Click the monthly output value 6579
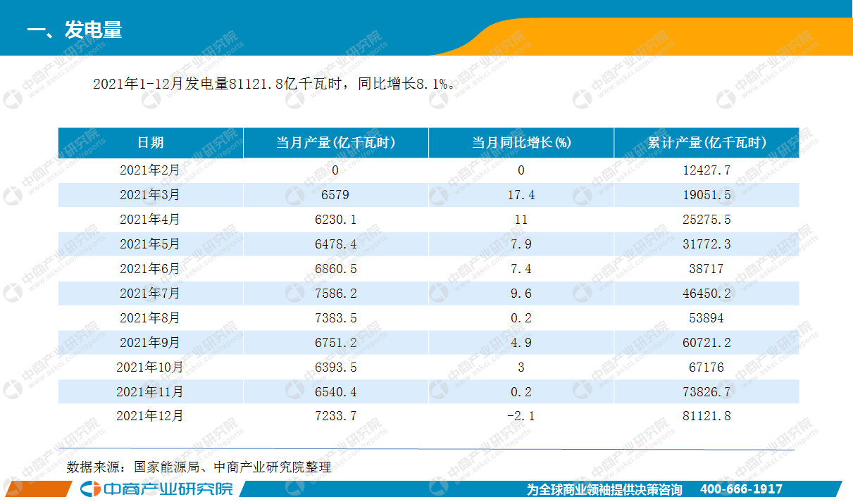Screen dimensions: 853x504 [335, 195]
